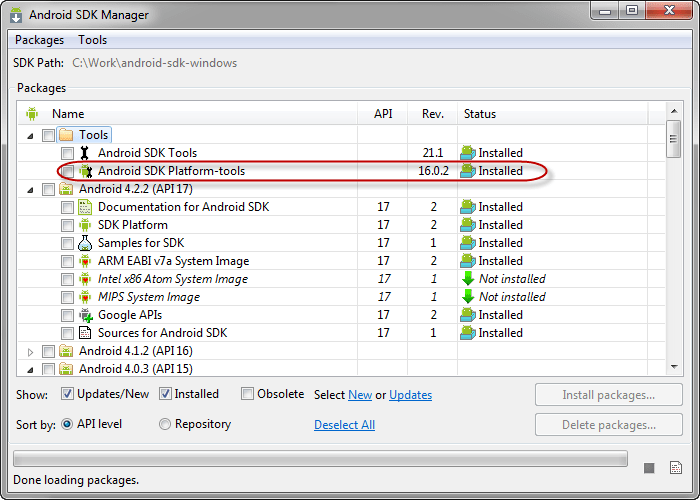Viewport: 700px width, 500px height.
Task: Expand the Android 4.1.2 (API 16) group
Action: (30, 352)
